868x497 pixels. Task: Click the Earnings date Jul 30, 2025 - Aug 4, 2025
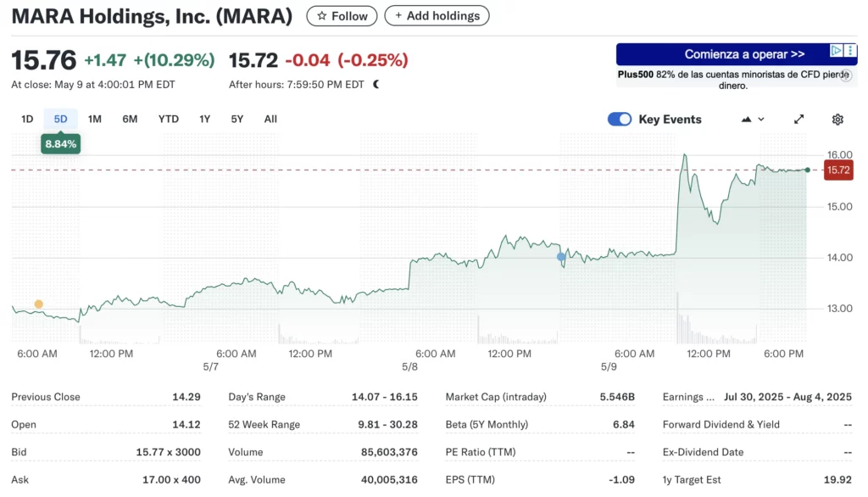[787, 397]
